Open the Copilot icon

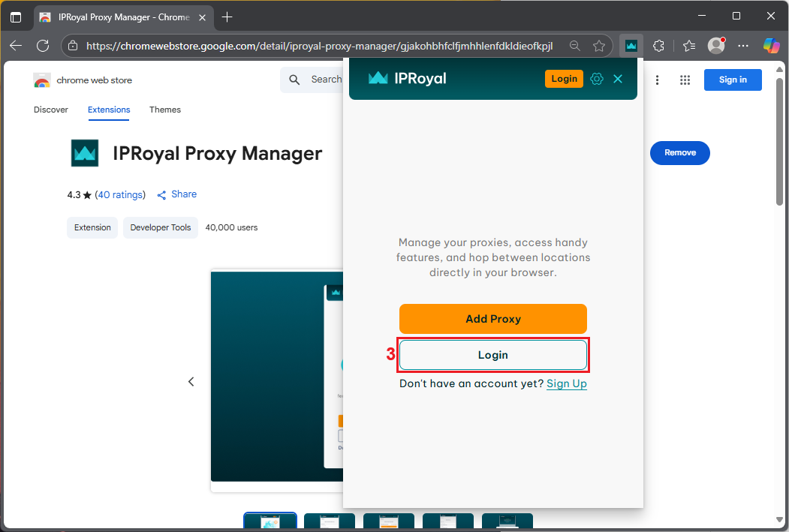point(772,46)
